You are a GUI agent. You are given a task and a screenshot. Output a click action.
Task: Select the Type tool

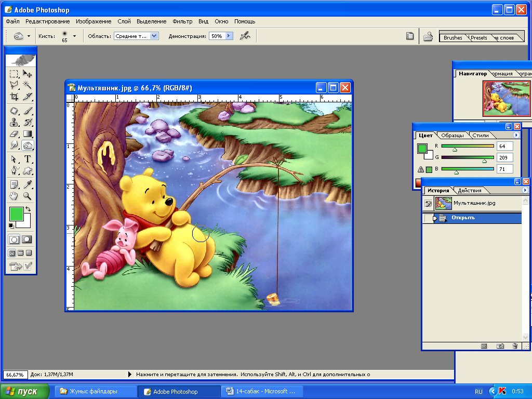click(27, 159)
